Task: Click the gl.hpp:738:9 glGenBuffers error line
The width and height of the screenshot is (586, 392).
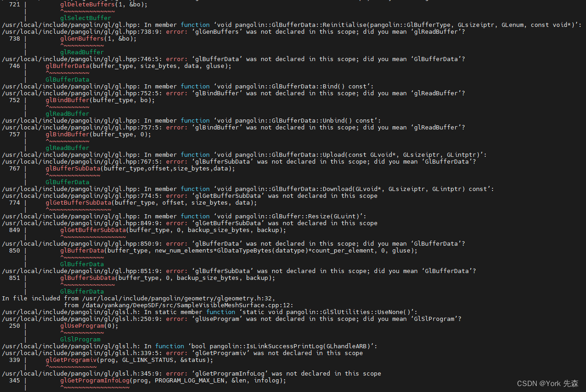Action: [x=233, y=31]
